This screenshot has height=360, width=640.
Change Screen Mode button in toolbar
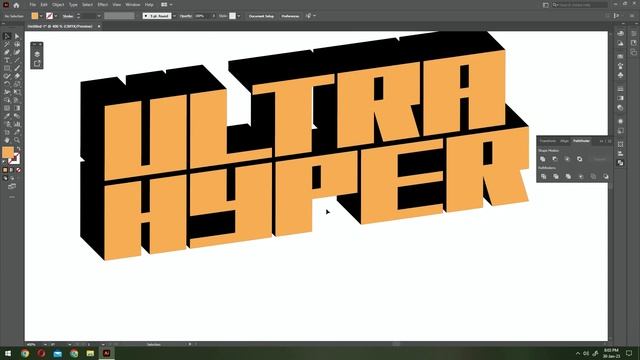(x=12, y=187)
